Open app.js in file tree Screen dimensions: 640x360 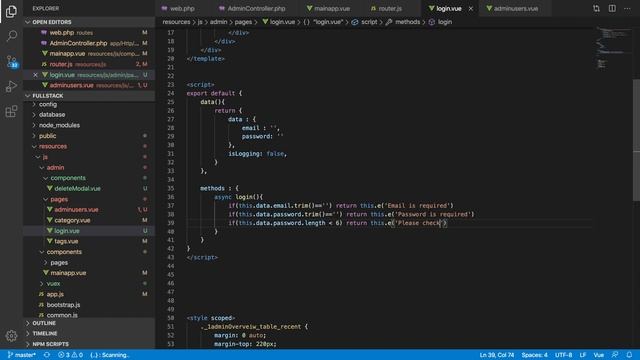55,294
